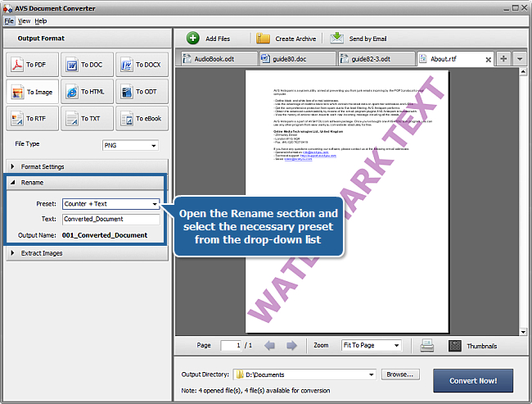Screen dimensions: 532x404
Task: Open the File Type PNG dropdown
Action: pos(130,145)
